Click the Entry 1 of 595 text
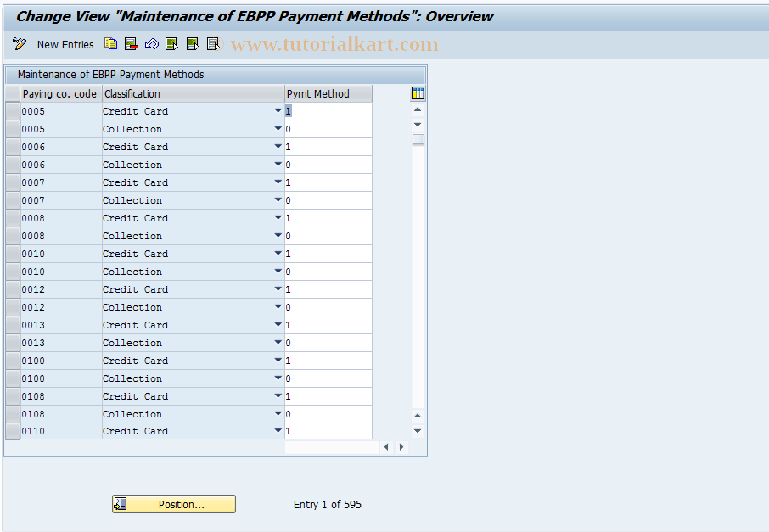This screenshot has width=769, height=532. 327,504
